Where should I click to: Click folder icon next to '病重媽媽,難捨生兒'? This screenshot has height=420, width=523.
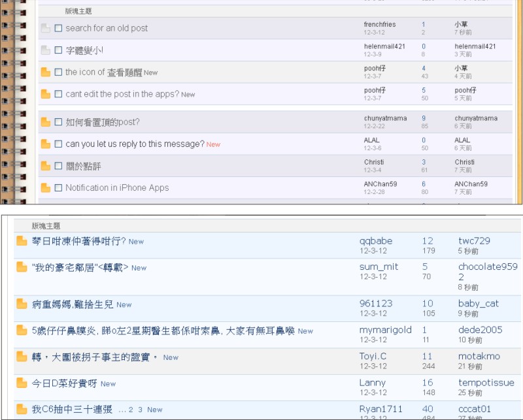tap(22, 304)
